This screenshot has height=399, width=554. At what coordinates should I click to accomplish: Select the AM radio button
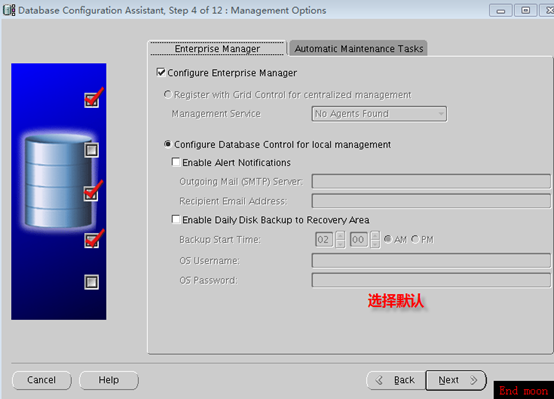coord(388,239)
